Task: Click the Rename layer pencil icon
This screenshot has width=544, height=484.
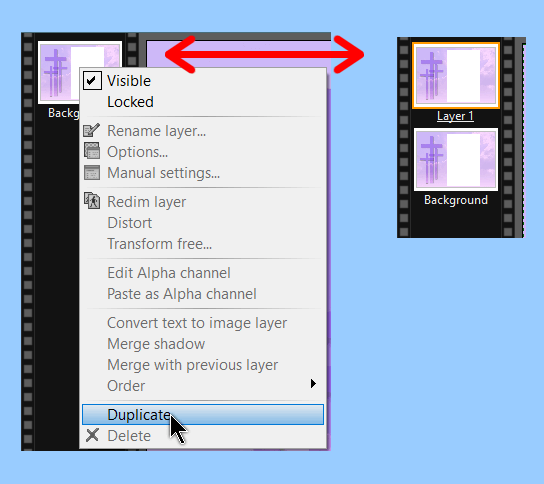Action: [92, 130]
